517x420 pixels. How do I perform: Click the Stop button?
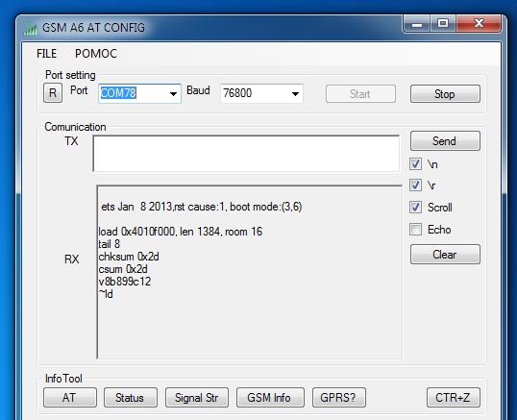pos(445,94)
